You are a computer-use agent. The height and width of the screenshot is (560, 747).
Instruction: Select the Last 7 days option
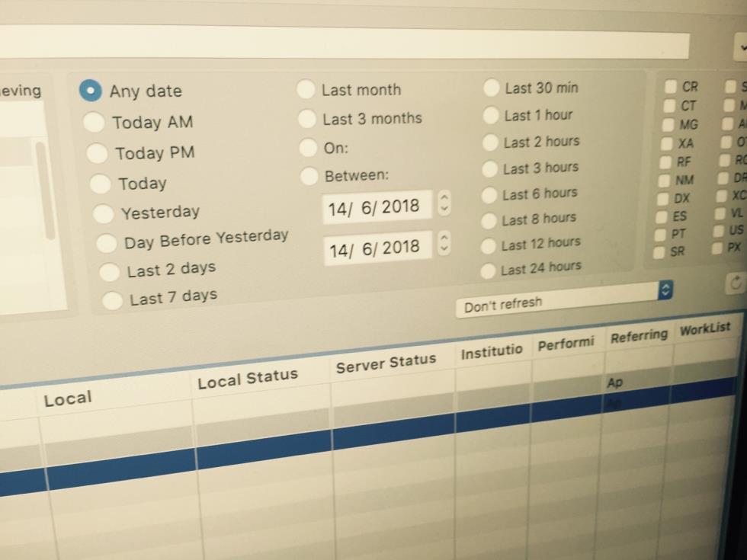(x=112, y=299)
